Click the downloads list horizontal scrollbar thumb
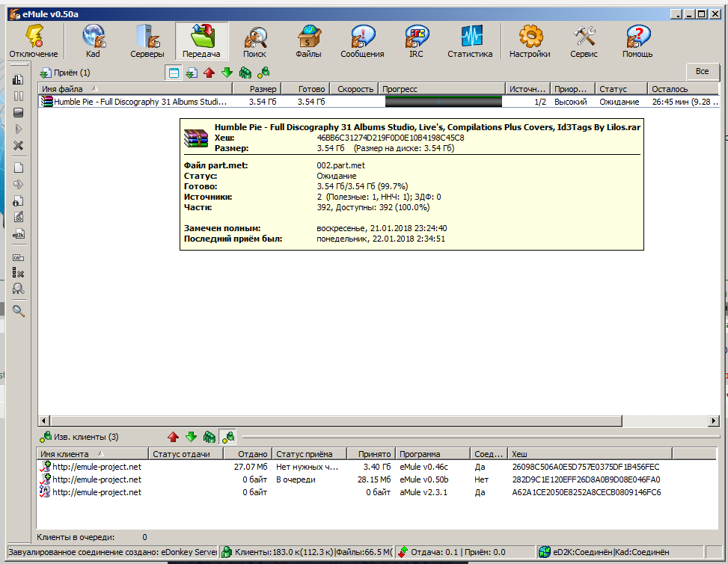The height and width of the screenshot is (564, 728). (336, 421)
